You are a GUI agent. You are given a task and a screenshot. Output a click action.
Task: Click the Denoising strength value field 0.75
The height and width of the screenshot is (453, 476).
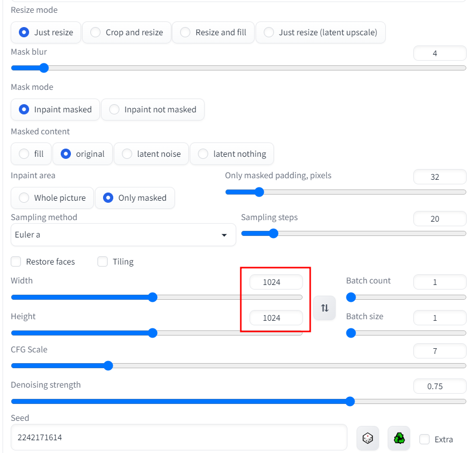440,387
